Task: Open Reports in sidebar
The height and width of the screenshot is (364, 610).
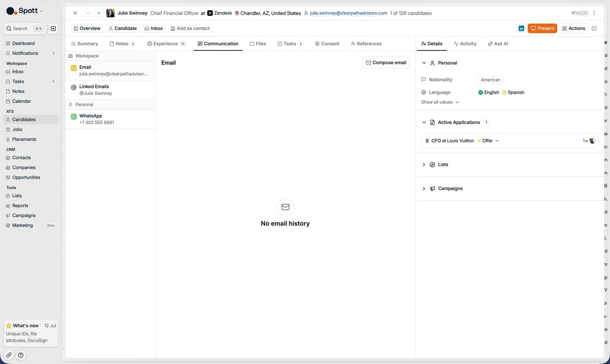Action: (x=31, y=206)
